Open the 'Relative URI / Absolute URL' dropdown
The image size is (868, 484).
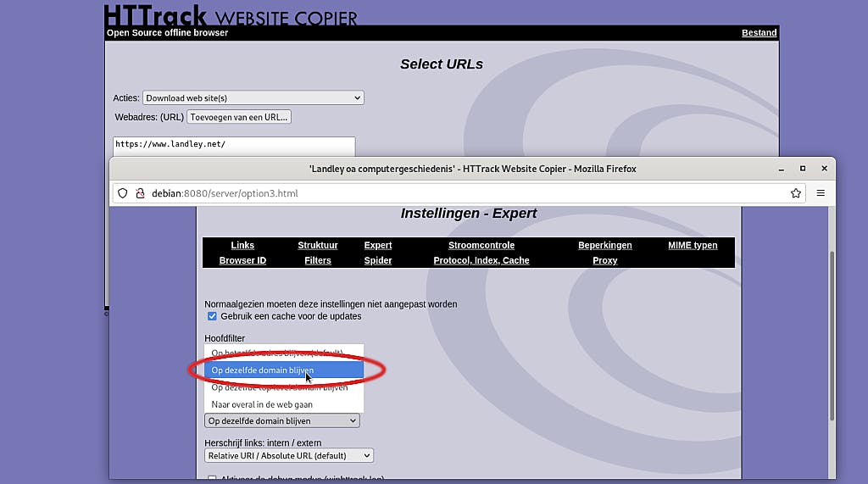(289, 456)
